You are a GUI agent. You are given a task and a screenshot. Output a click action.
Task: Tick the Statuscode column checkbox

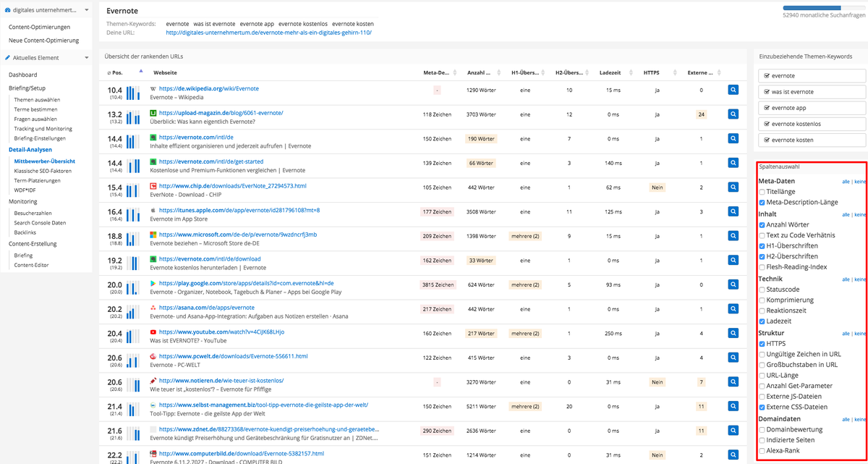(762, 290)
